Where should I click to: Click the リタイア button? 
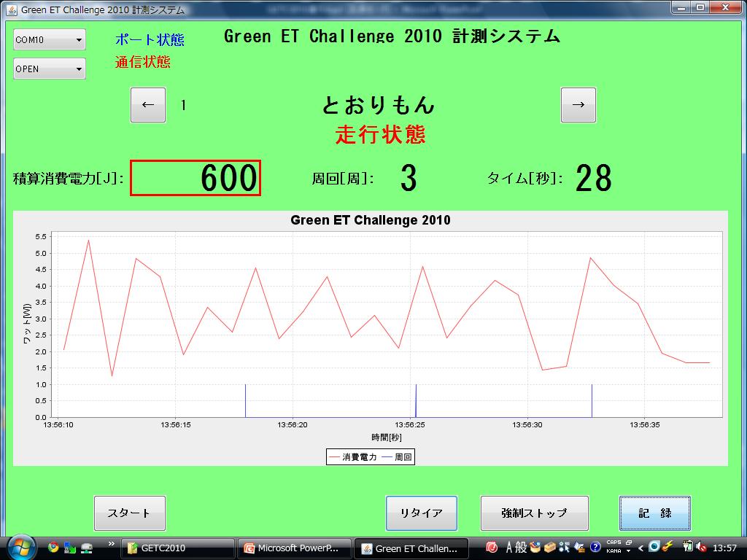click(421, 513)
